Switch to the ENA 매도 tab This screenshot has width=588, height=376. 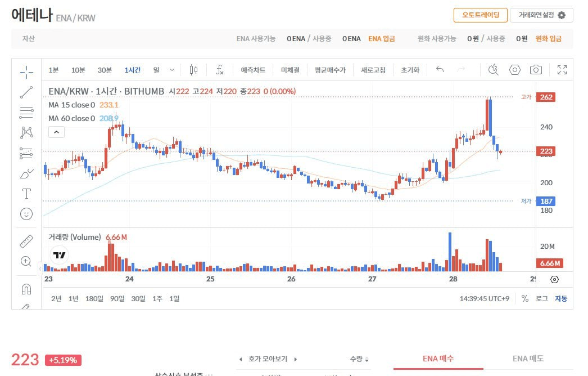(x=528, y=359)
